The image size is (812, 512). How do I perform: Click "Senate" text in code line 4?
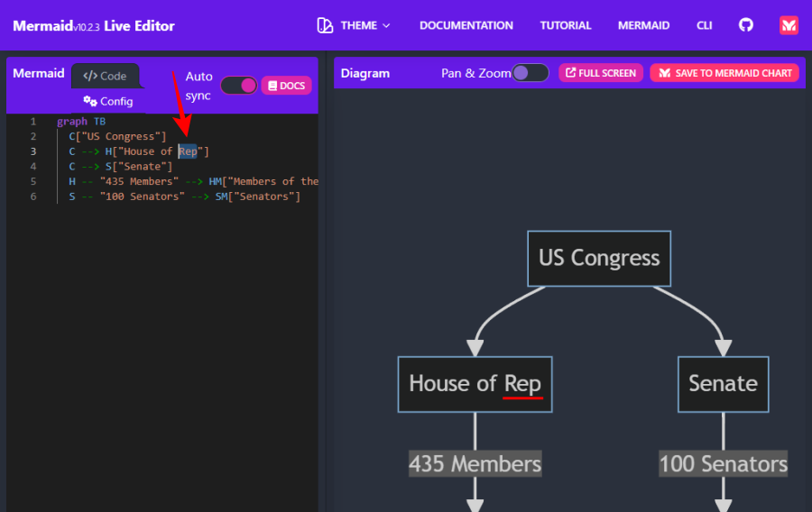pyautogui.click(x=143, y=167)
